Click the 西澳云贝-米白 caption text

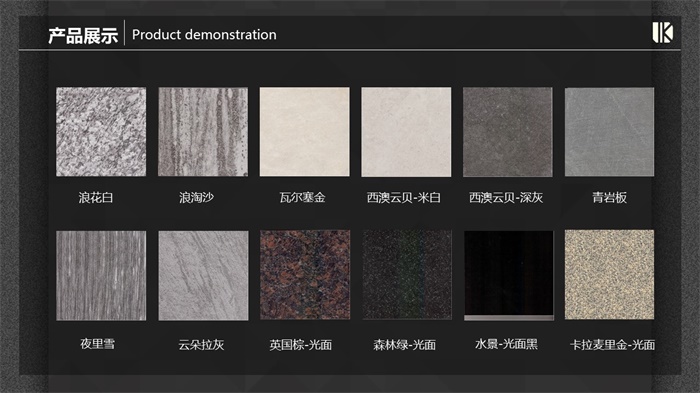(404, 197)
